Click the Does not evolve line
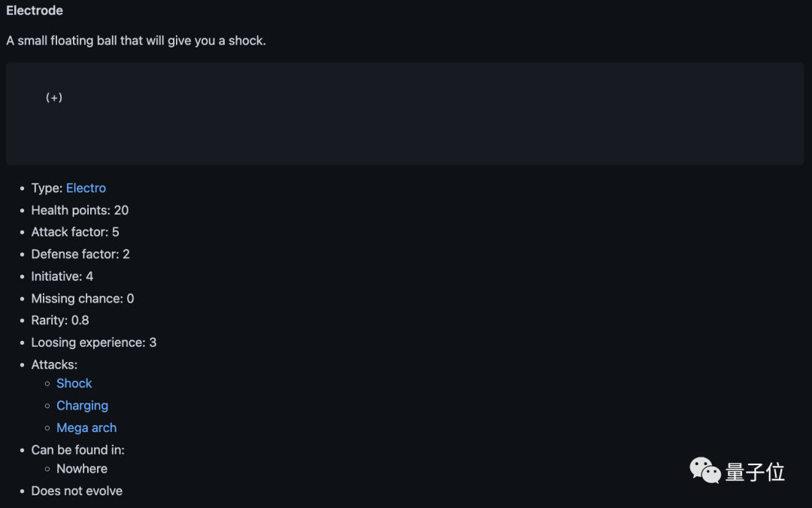The width and height of the screenshot is (812, 508). point(77,491)
